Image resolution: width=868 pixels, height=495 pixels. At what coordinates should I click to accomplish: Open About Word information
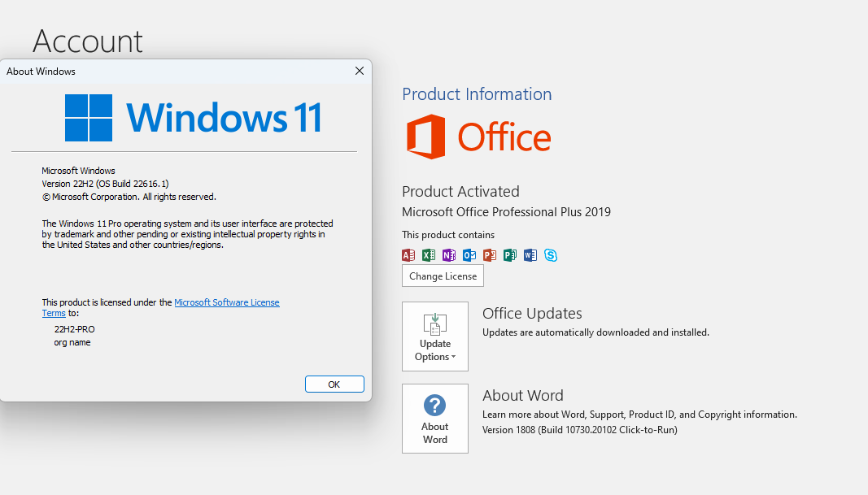[x=435, y=419]
